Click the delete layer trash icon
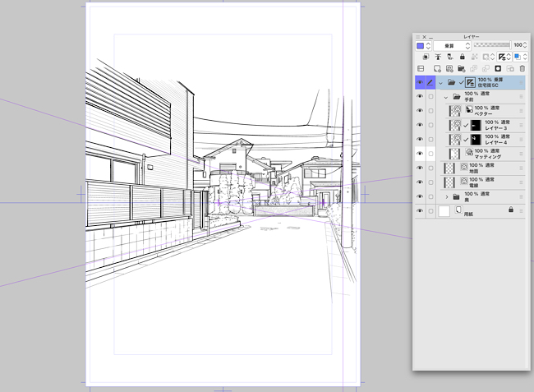534x392 pixels. (522, 69)
